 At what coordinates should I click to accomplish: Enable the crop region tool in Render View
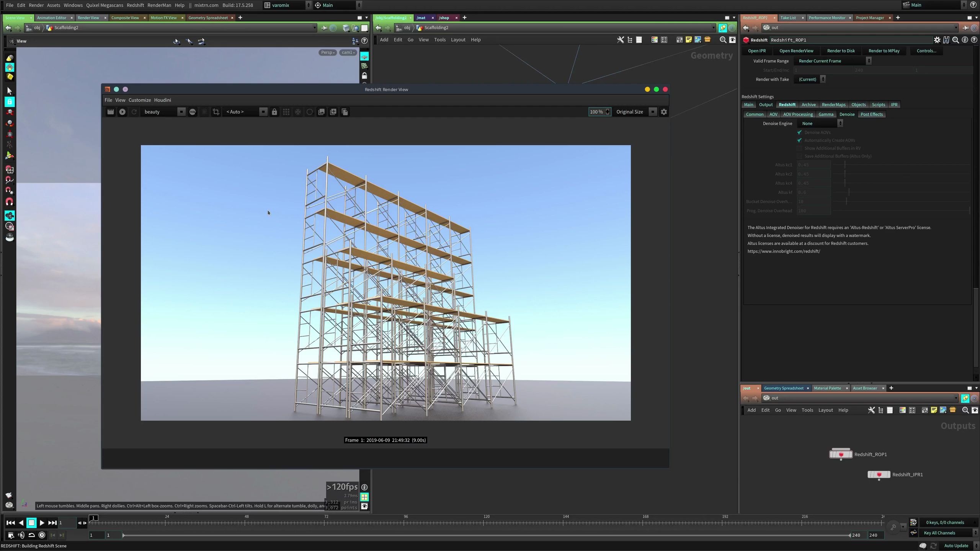(216, 112)
